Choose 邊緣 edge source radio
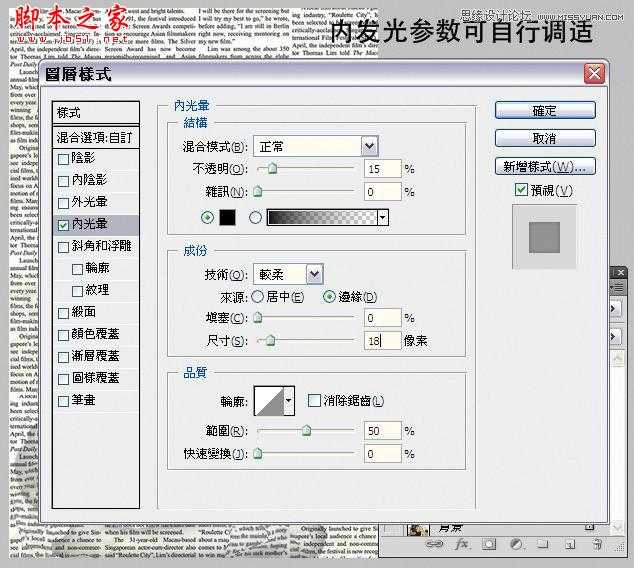 (x=329, y=297)
